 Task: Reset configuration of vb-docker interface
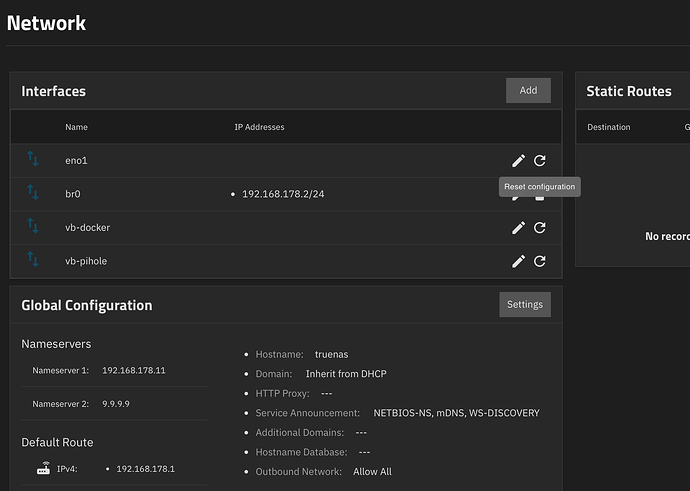[540, 227]
